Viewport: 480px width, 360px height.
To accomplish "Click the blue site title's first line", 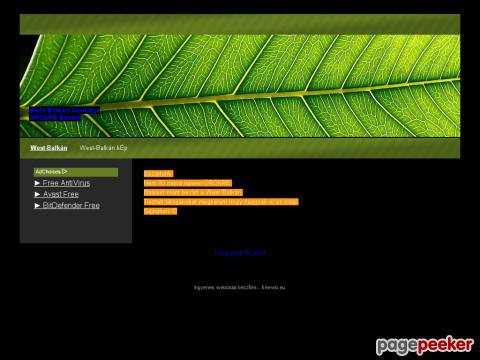I will tap(65, 110).
